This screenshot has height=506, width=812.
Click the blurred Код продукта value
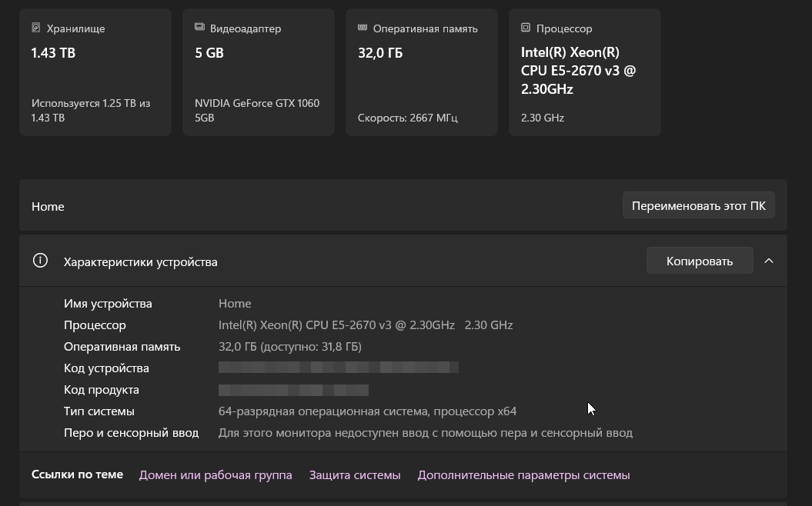tap(293, 390)
